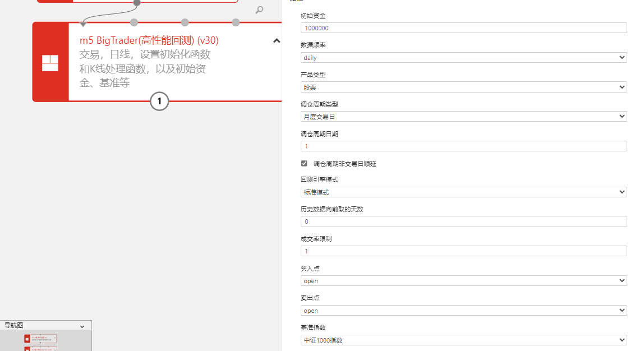The width and height of the screenshot is (644, 351).
Task: Open the 数据频率 dropdown
Action: 463,57
